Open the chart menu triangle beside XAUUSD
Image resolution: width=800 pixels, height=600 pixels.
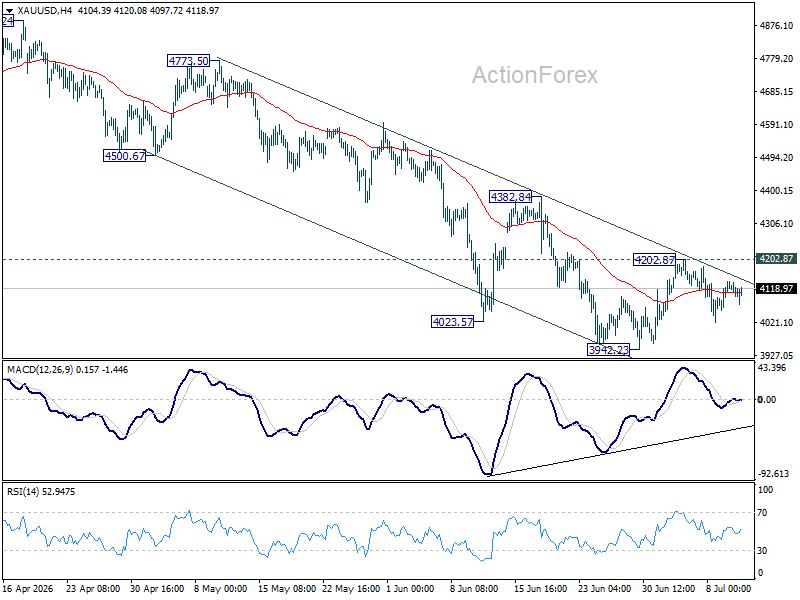(x=9, y=10)
